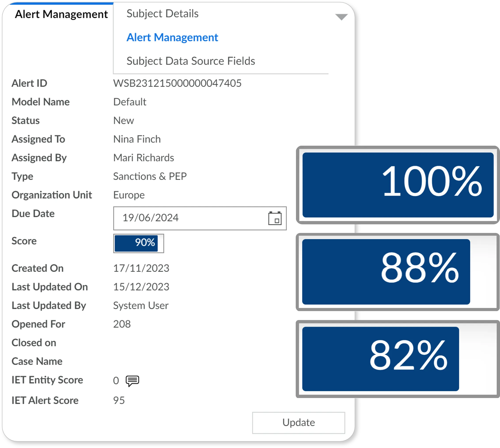Click the Assigned To value Nina Finch
The width and height of the screenshot is (500, 448).
click(137, 139)
